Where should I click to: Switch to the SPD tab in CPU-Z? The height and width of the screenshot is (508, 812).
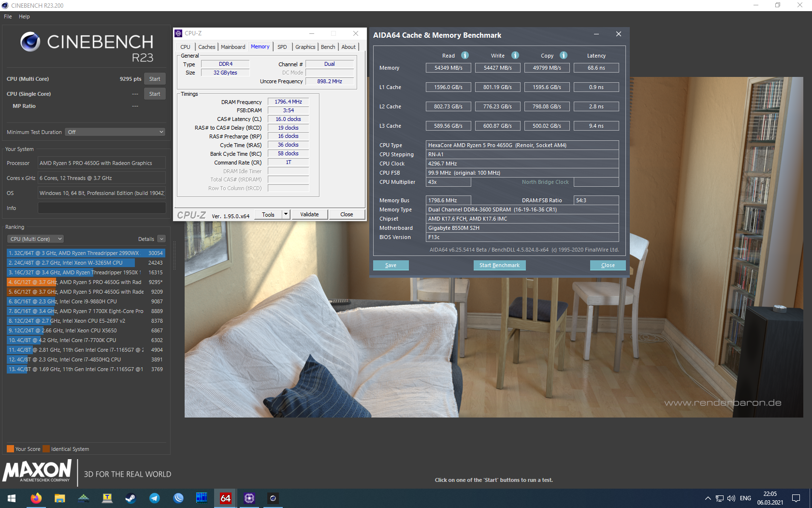[x=282, y=47]
